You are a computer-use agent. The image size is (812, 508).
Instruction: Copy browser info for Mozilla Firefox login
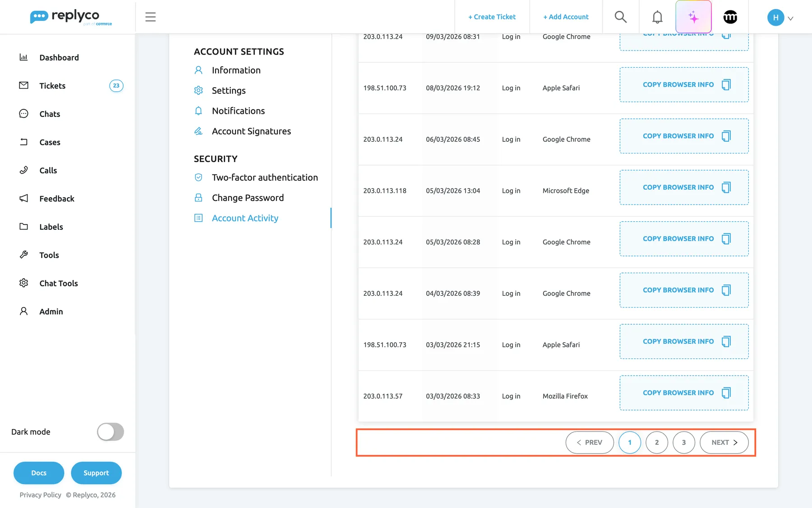(x=684, y=393)
